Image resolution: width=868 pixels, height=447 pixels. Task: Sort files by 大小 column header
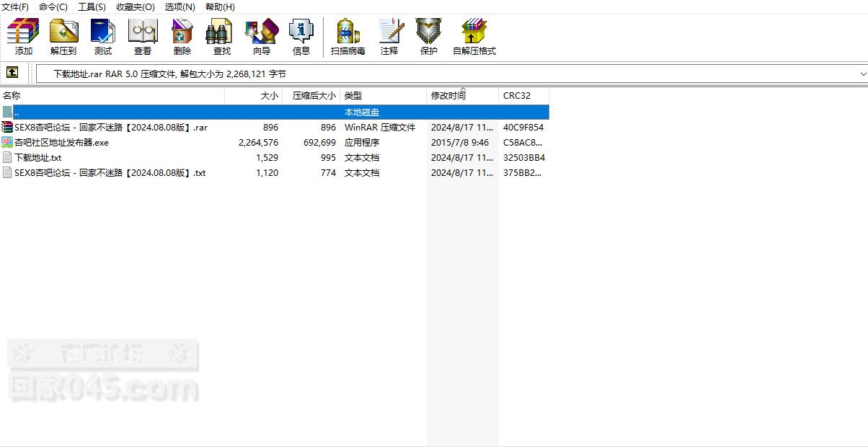(x=269, y=96)
